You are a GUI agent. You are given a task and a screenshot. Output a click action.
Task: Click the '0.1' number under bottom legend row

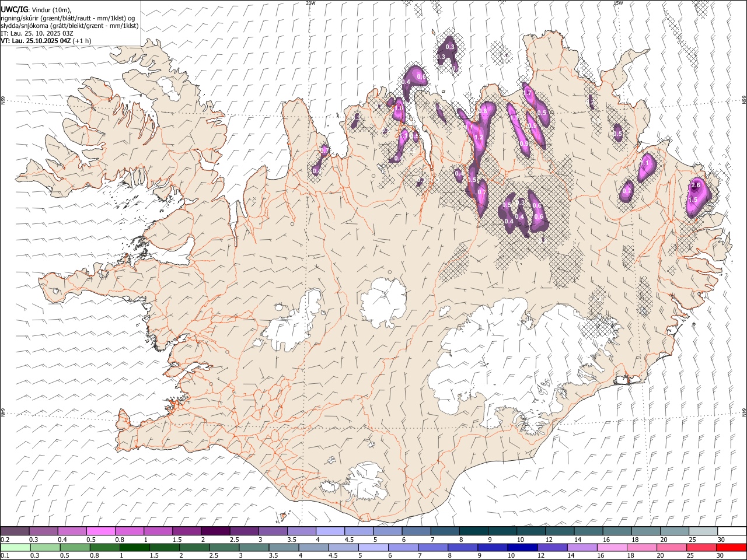point(5,555)
